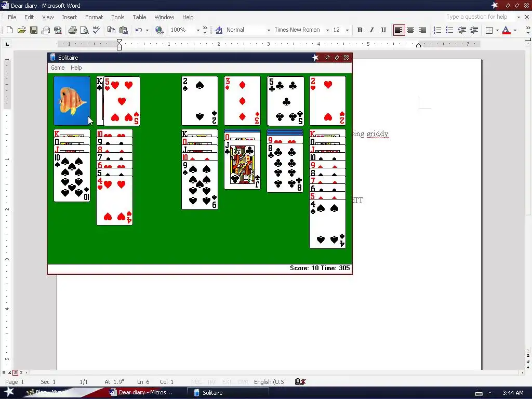
Task: Expand the Font Color dropdown arrow
Action: click(x=515, y=30)
